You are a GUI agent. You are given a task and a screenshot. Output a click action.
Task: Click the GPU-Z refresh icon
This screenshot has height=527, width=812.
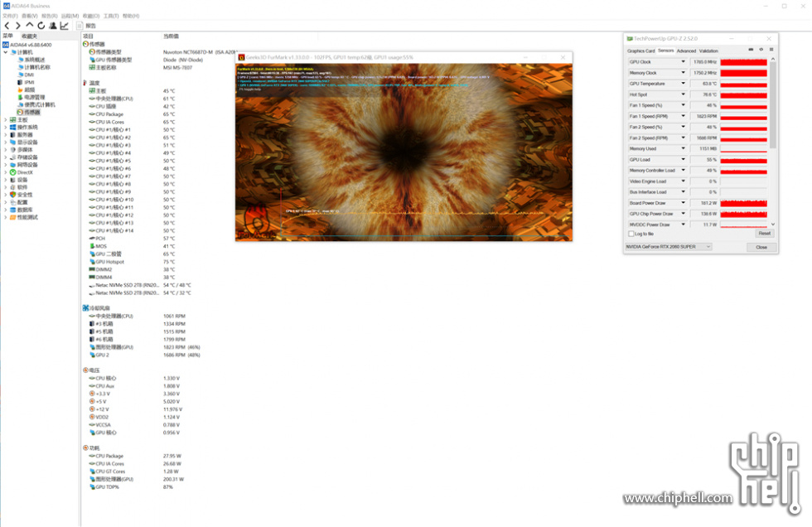tap(761, 50)
